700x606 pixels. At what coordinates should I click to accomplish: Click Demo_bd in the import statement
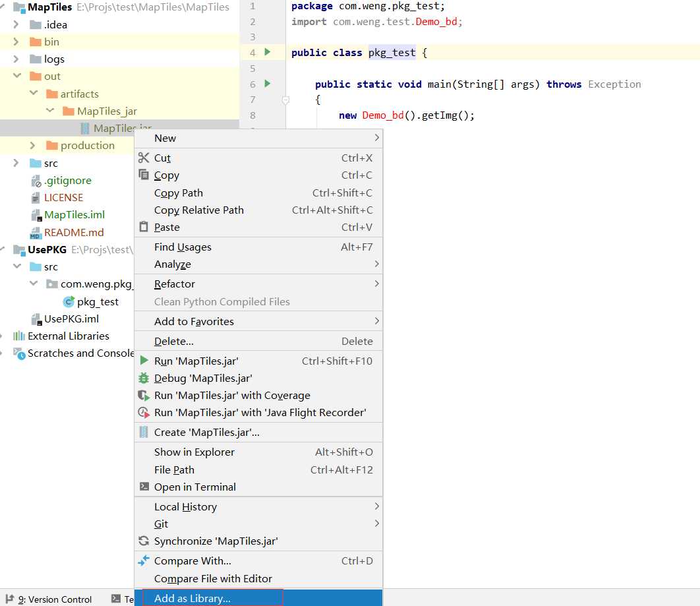[x=436, y=22]
